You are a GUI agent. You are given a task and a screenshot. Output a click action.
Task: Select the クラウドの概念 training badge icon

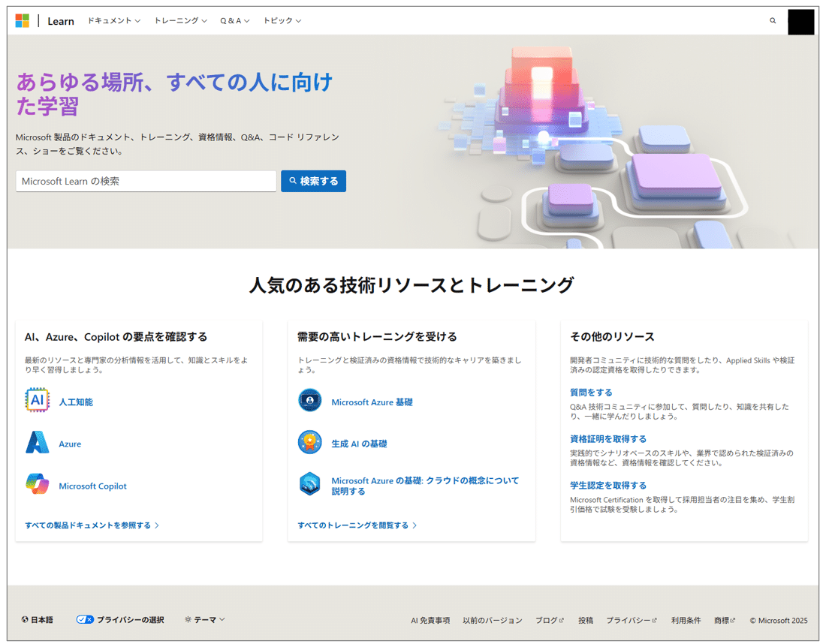tap(310, 486)
